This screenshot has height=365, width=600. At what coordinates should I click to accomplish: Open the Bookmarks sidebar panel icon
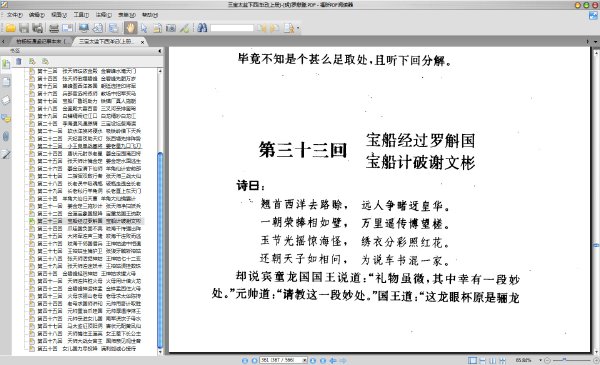tap(6, 64)
